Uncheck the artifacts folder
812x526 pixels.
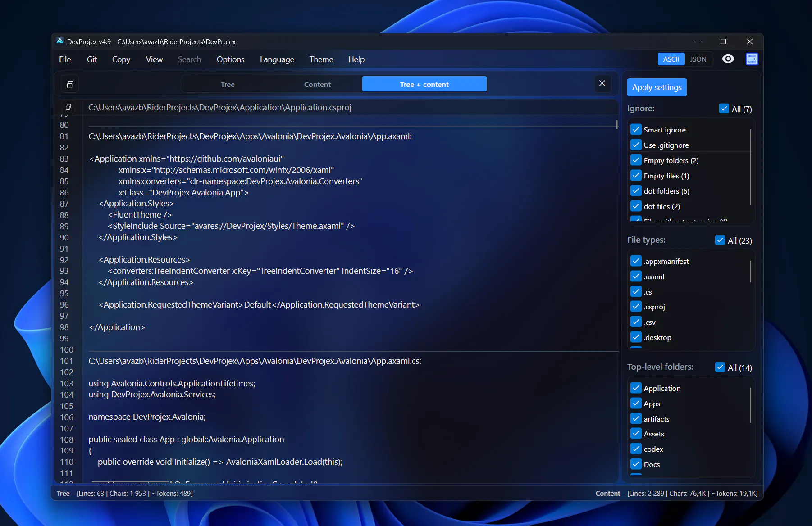(636, 419)
